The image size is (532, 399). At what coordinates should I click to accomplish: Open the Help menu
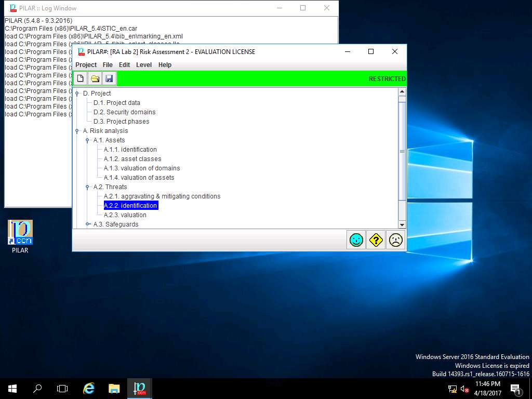point(165,65)
